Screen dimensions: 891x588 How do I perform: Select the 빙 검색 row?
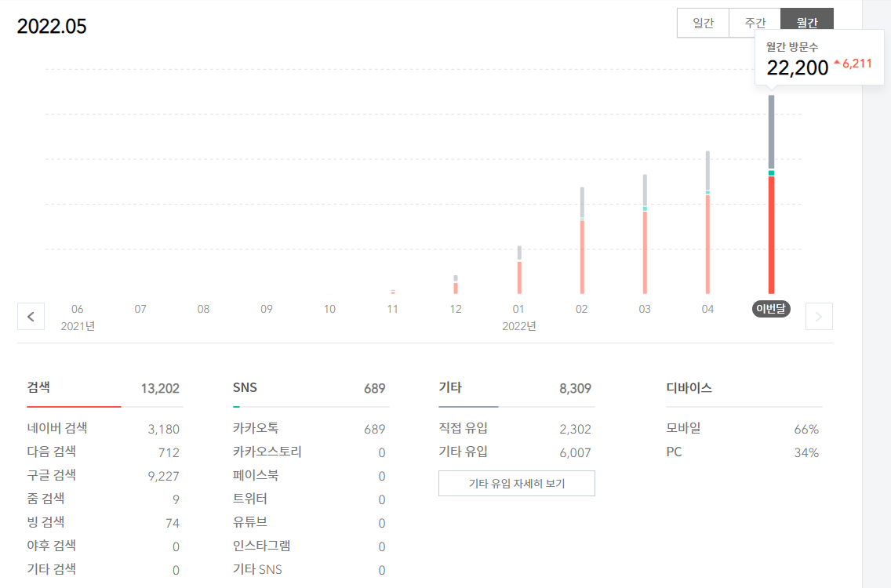point(104,523)
